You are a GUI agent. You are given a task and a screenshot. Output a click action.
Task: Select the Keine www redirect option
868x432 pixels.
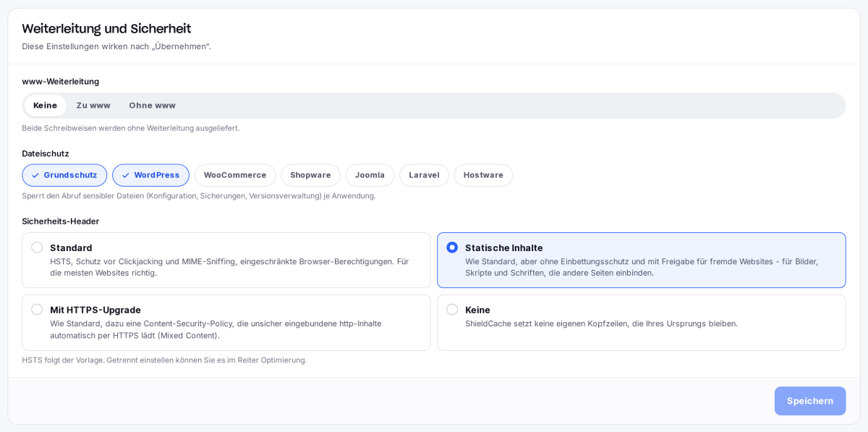45,106
